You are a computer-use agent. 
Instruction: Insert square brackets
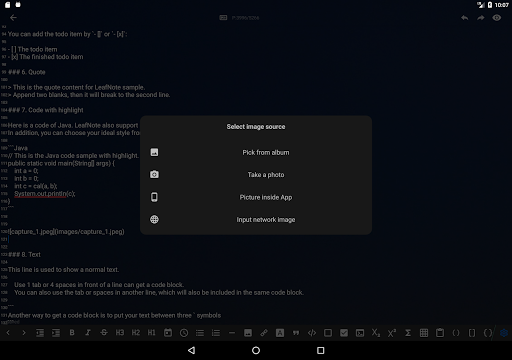[472, 333]
